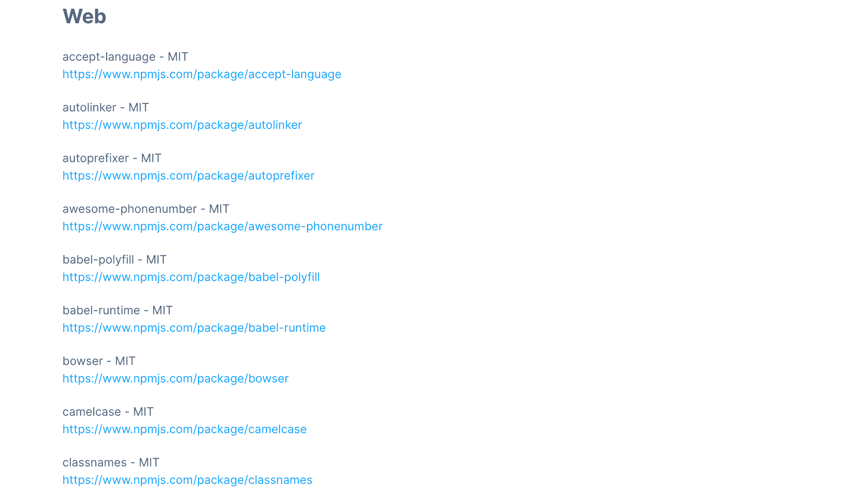Visit the autoprefixer package URL
Viewport: 868px width, 503px height.
click(188, 176)
